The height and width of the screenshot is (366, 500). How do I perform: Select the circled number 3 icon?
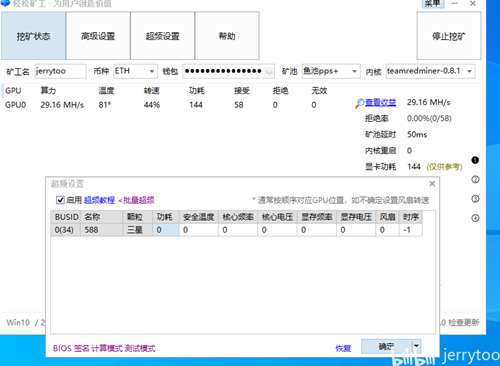coord(475,199)
